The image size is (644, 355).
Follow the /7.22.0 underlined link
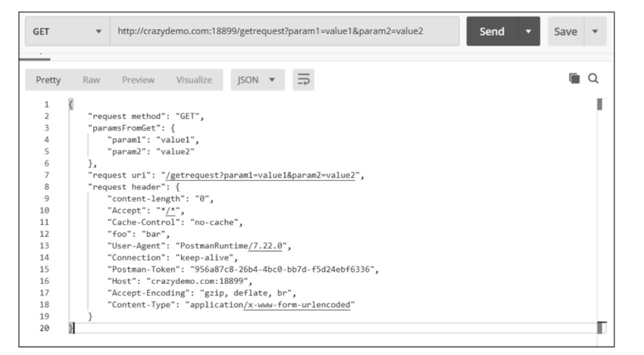265,246
